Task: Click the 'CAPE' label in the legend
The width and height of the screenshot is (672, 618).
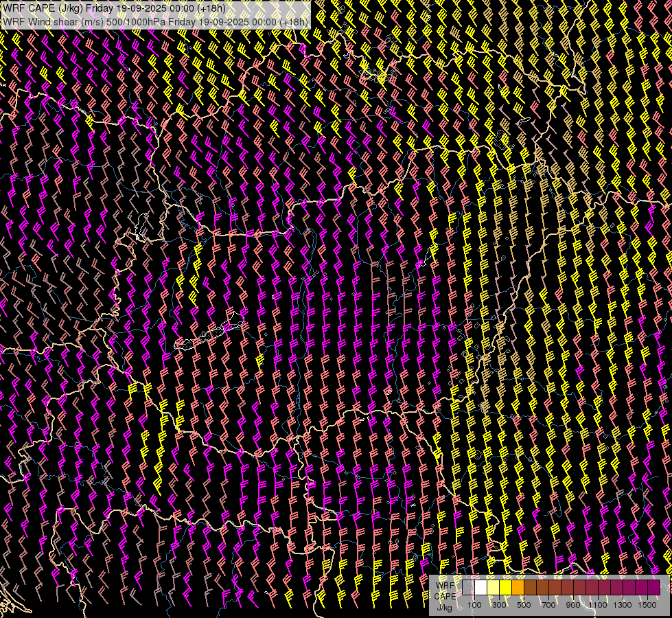Action: [445, 597]
